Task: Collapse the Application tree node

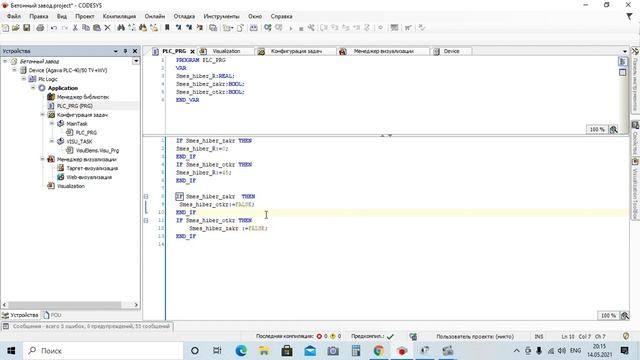Action: tap(33, 88)
